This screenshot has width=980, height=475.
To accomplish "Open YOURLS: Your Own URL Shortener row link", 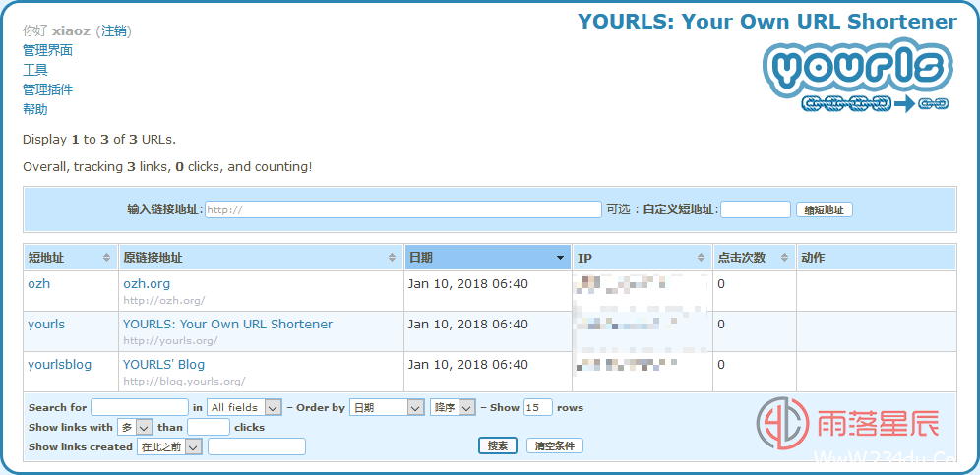I will point(227,325).
